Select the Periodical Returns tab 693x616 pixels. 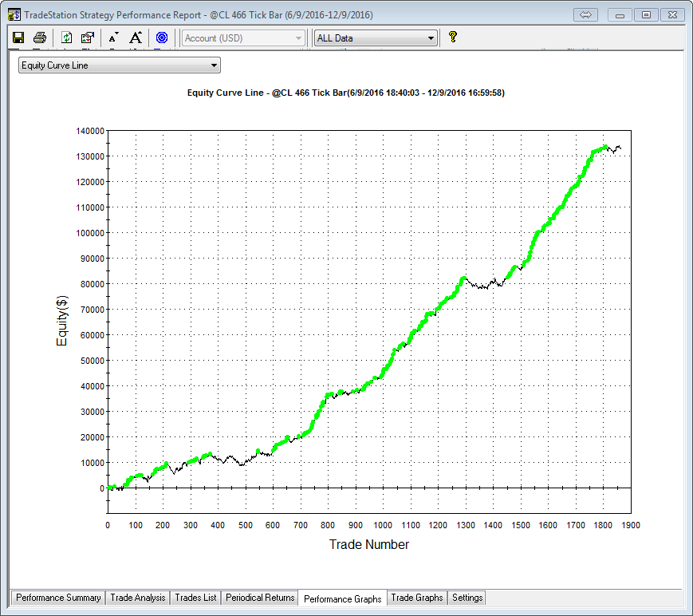(x=260, y=598)
